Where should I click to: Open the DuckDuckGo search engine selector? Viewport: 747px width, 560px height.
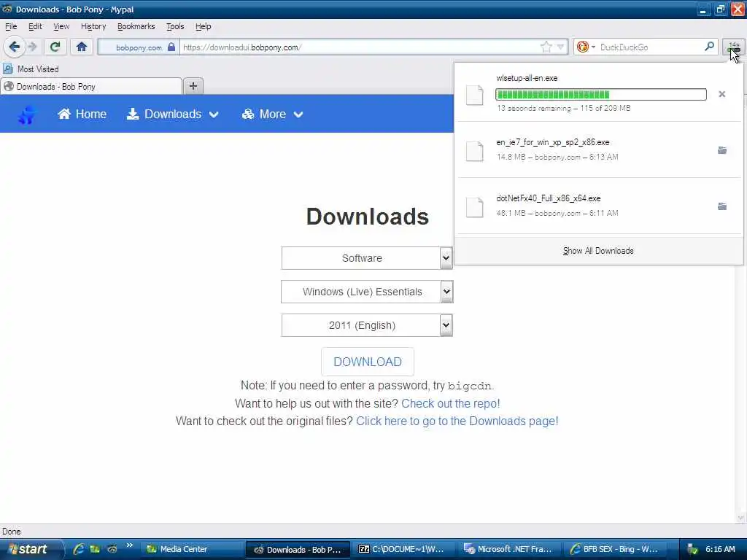point(586,47)
